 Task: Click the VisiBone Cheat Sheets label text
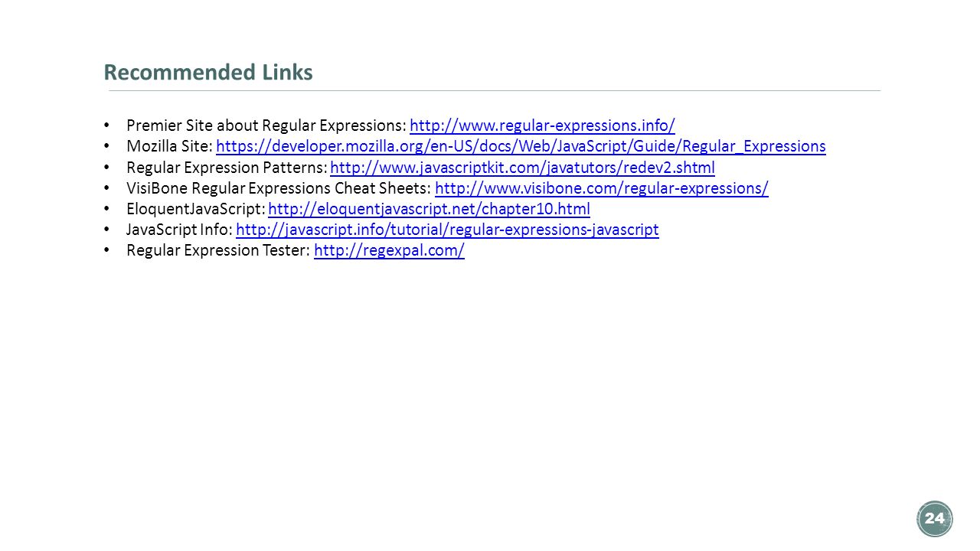click(279, 188)
